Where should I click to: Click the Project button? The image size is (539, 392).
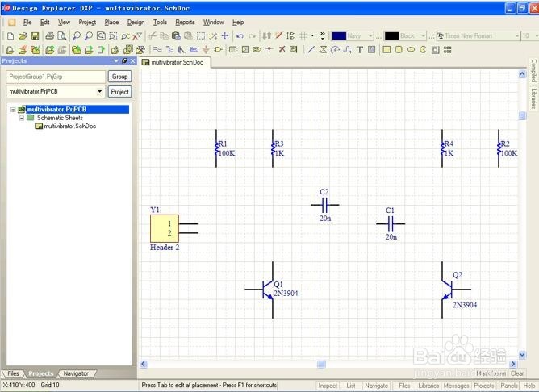tap(119, 92)
